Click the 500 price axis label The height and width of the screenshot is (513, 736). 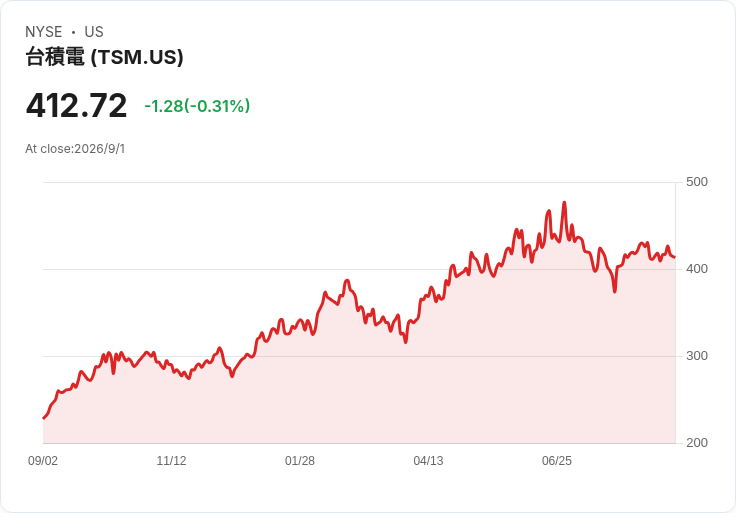pyautogui.click(x=697, y=182)
